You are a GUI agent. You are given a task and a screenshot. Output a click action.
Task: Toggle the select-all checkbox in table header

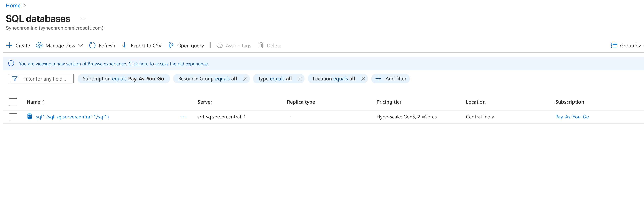13,102
